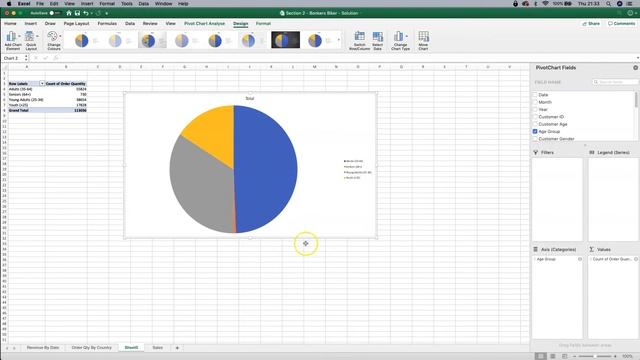Click the Redo arrow
The width and height of the screenshot is (640, 360).
98,13
